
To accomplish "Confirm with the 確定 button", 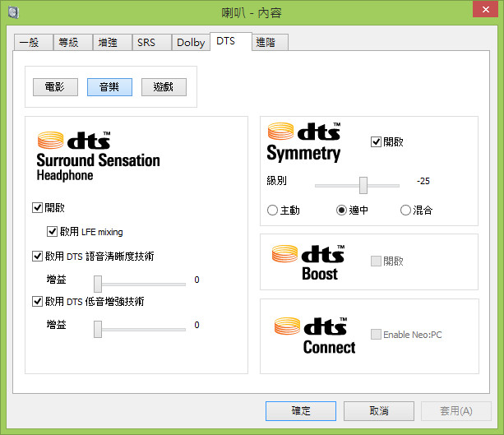I will 301,411.
